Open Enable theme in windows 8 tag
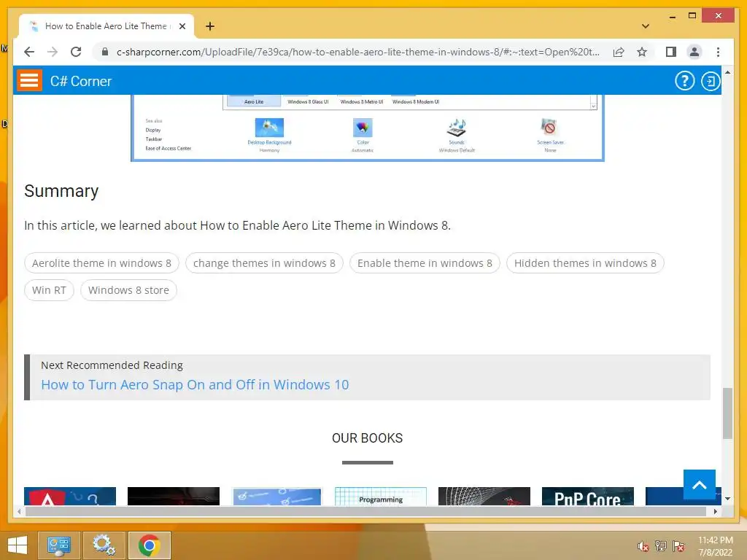The width and height of the screenshot is (747, 560). coord(425,262)
